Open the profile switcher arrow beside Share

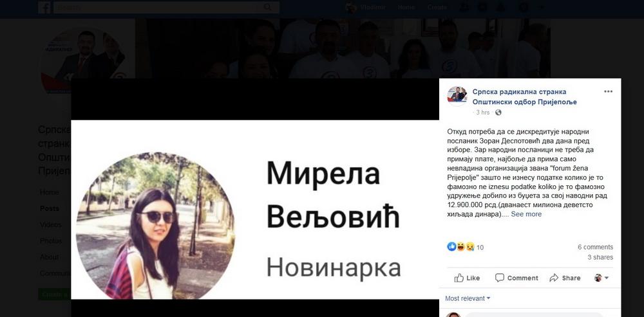click(x=601, y=278)
